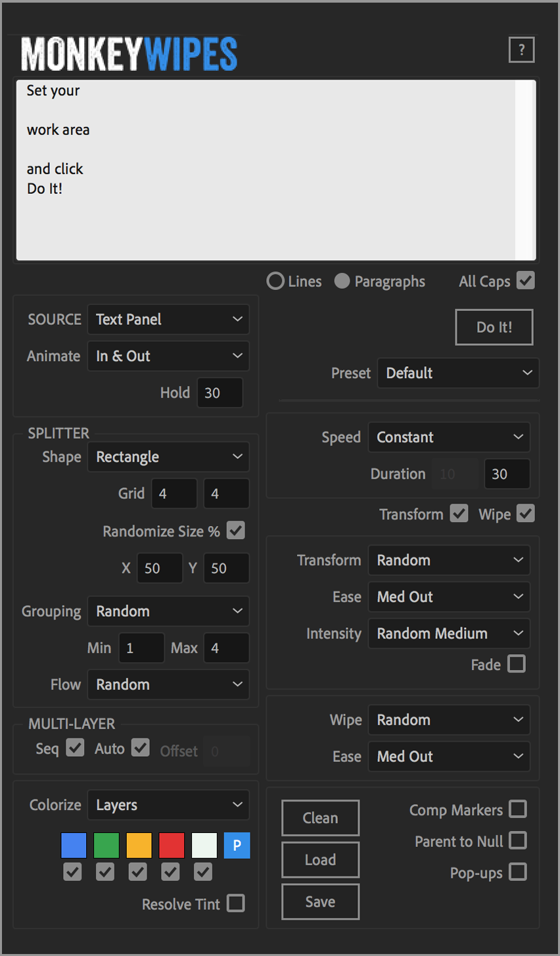Image resolution: width=560 pixels, height=956 pixels.
Task: Click the MULTI-LAYER section heading
Action: point(72,724)
